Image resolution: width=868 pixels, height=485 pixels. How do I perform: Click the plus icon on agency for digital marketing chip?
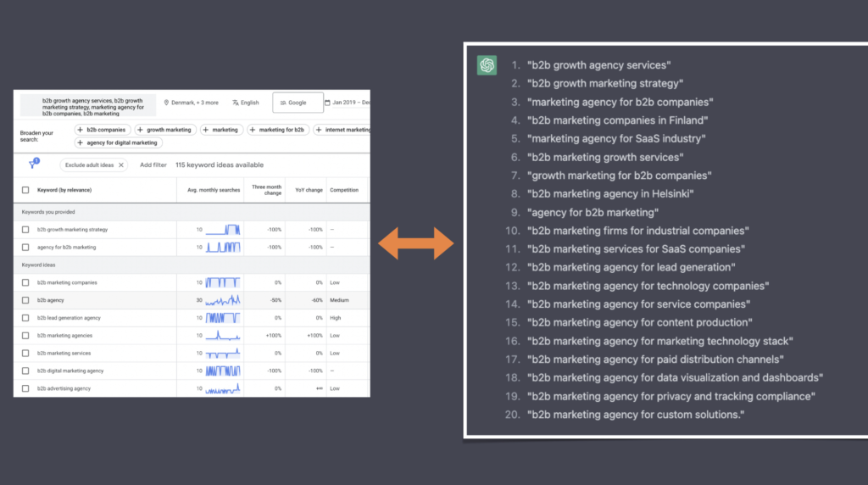[81, 142]
